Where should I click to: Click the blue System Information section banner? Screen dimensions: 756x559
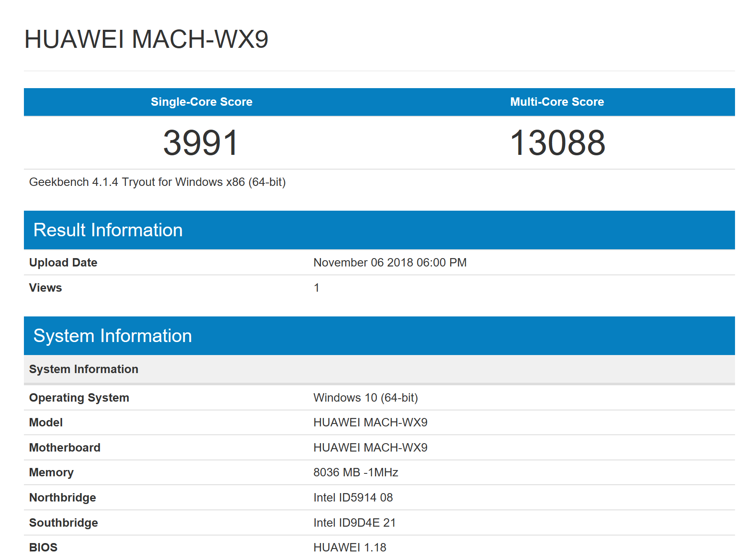click(379, 336)
